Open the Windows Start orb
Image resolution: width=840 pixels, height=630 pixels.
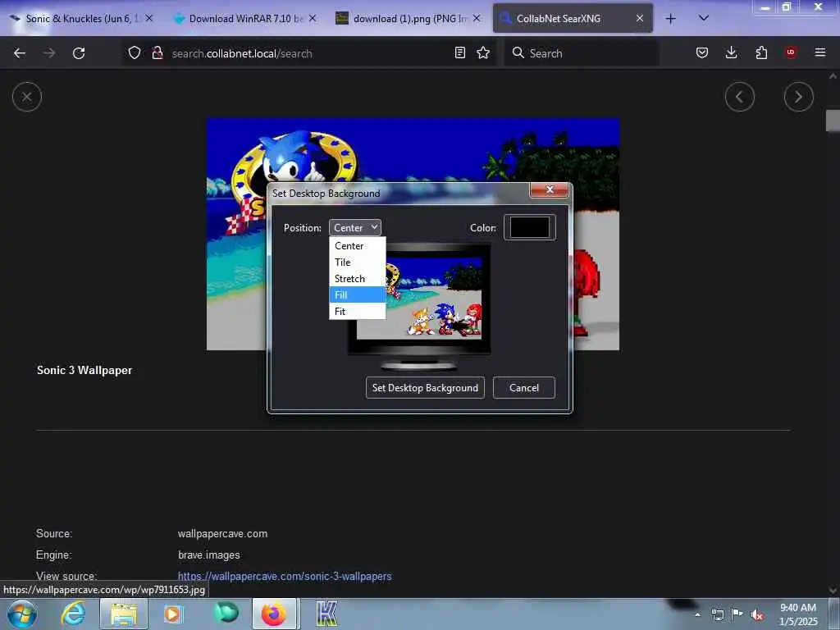[x=22, y=614]
